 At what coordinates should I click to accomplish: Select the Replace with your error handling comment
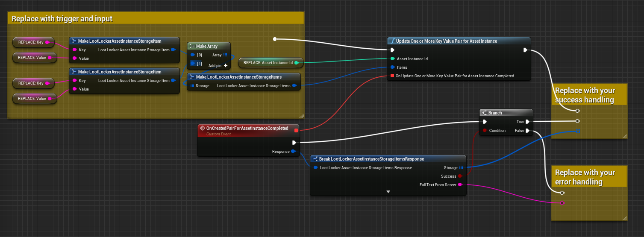tap(585, 177)
